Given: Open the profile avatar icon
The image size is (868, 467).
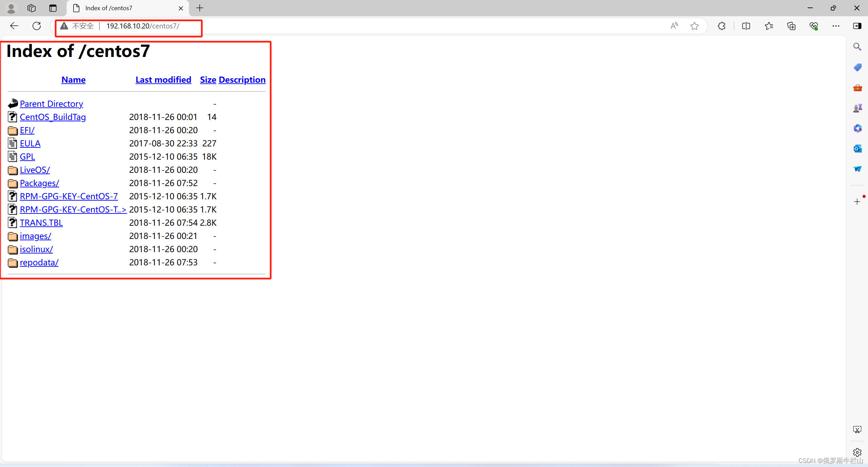Looking at the screenshot, I should [x=11, y=8].
